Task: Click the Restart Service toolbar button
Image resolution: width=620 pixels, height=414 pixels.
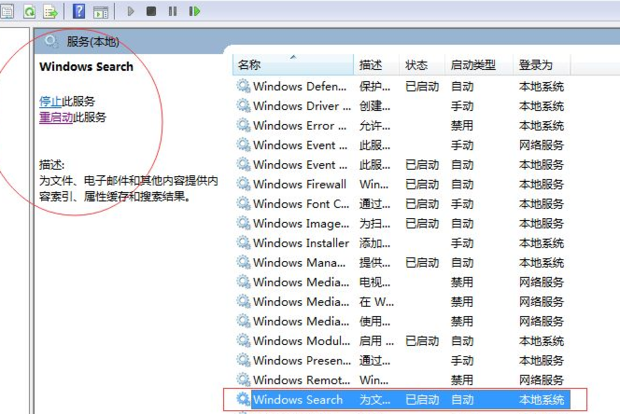Action: point(194,11)
